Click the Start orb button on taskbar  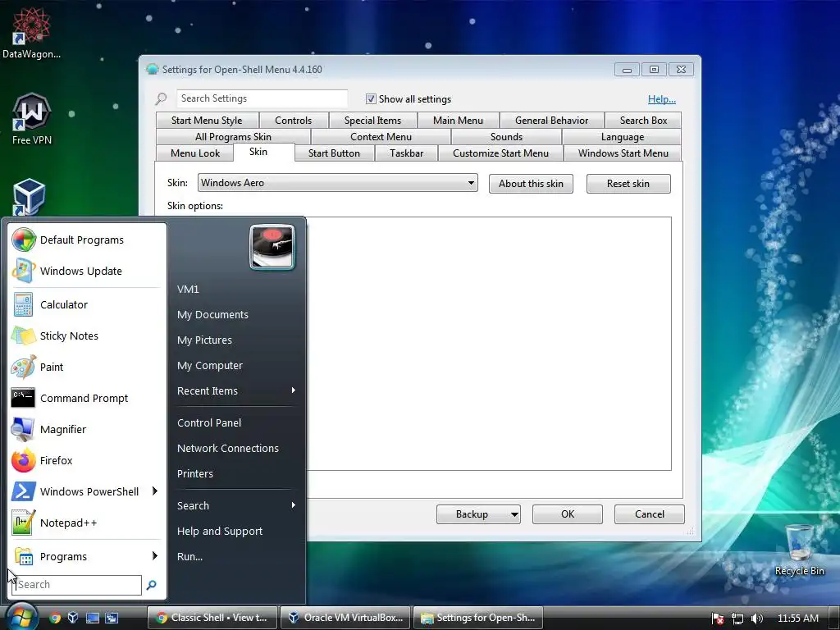tap(21, 617)
